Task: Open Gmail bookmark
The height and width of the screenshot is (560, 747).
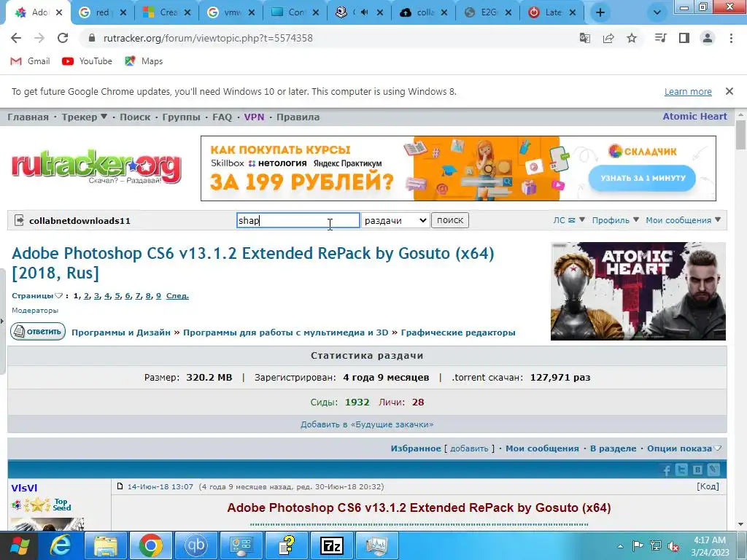Action: click(30, 61)
